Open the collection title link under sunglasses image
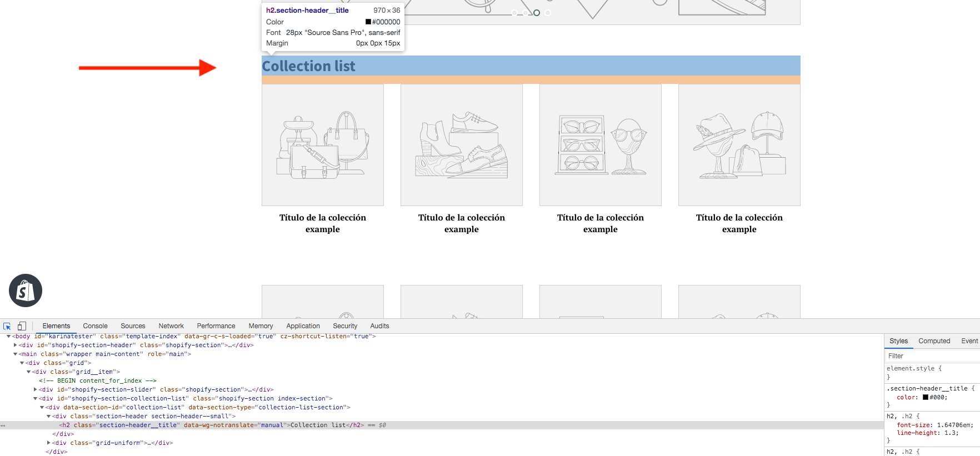This screenshot has width=980, height=456. (x=601, y=223)
